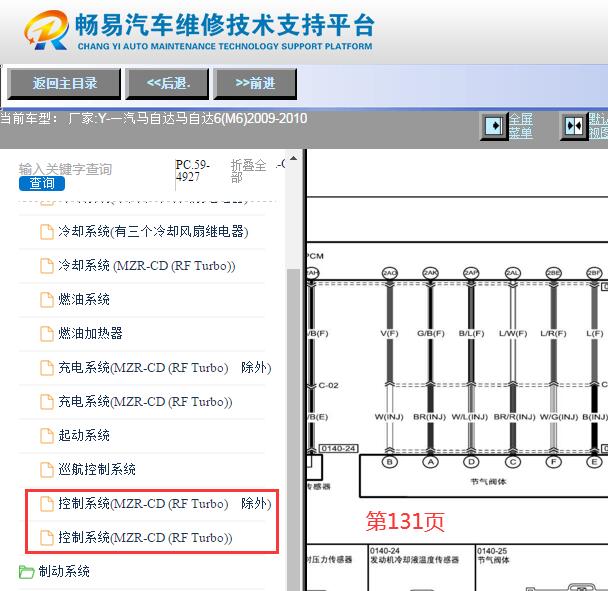
Task: Click page icon beside 巡航控制系统
Action: pyautogui.click(x=47, y=470)
